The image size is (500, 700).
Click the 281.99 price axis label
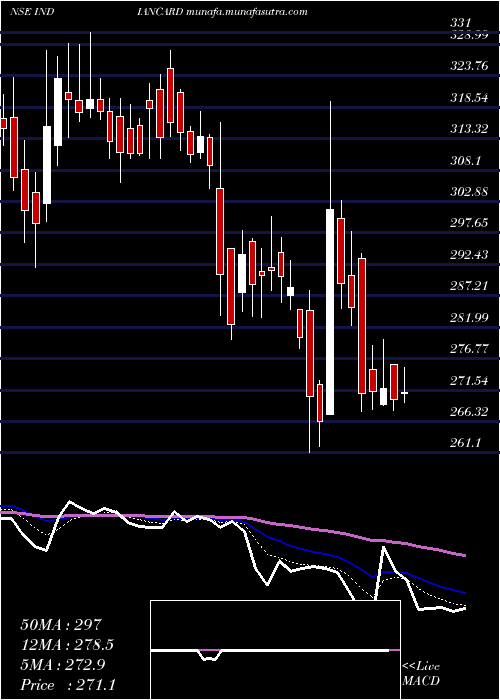(469, 317)
